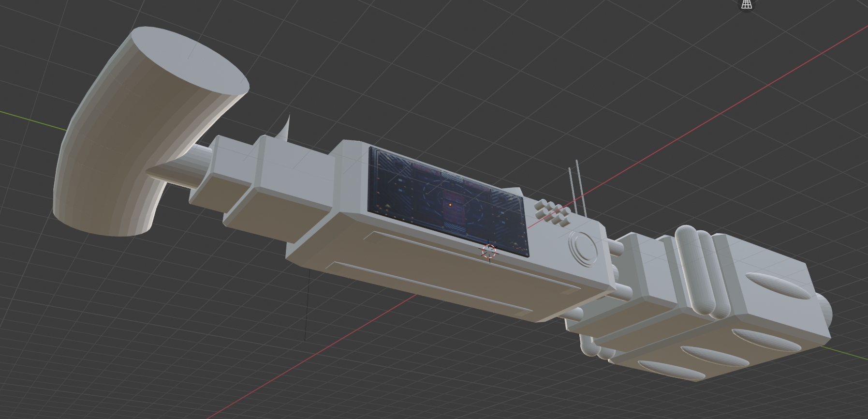Screen dimensions: 868x419
Task: Select the round concentric dial on the model
Action: point(584,248)
